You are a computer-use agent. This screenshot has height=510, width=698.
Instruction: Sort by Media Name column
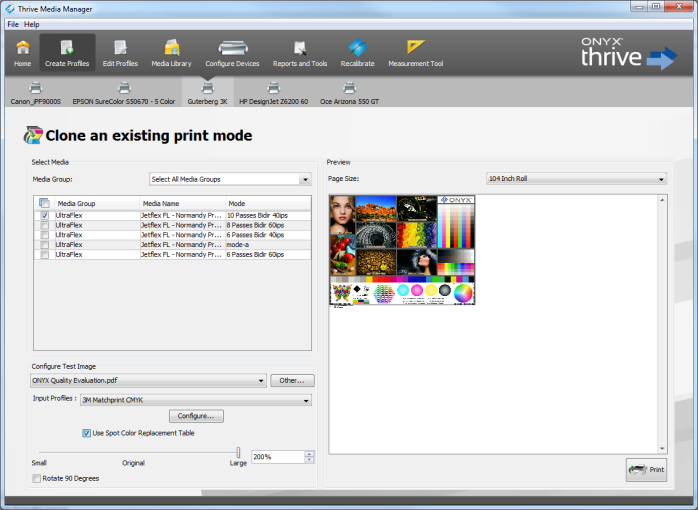[183, 203]
